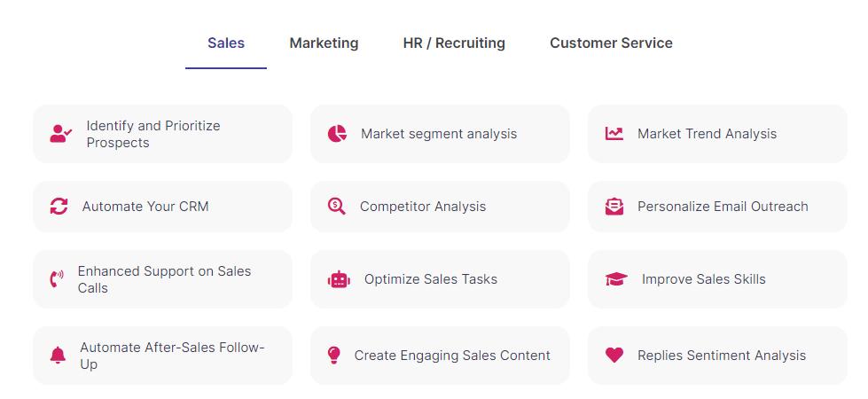Open the Replies Sentiment Analysis card label
The width and height of the screenshot is (868, 399).
pos(722,356)
